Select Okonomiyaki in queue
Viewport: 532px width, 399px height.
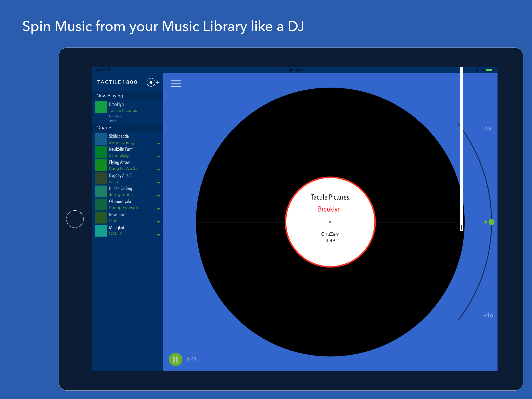click(x=120, y=201)
